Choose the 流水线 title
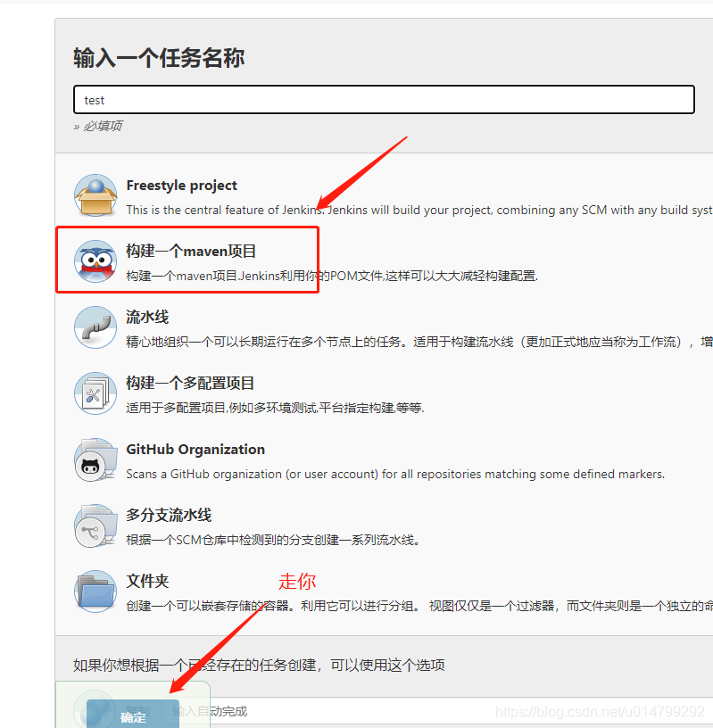Viewport: 713px width, 728px height. coord(147,317)
